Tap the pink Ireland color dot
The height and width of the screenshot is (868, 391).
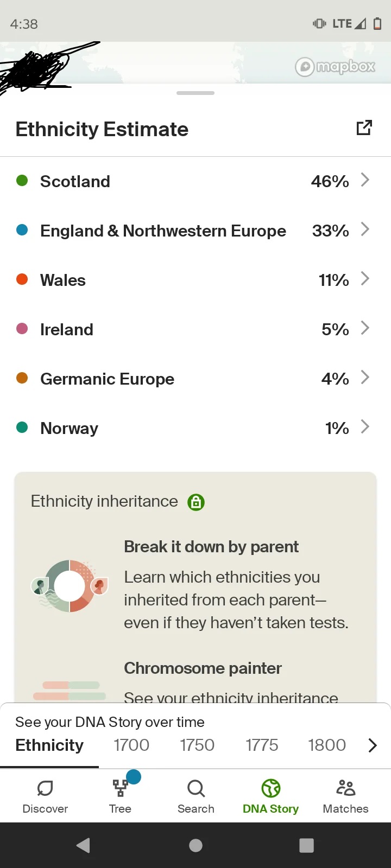[x=22, y=329]
